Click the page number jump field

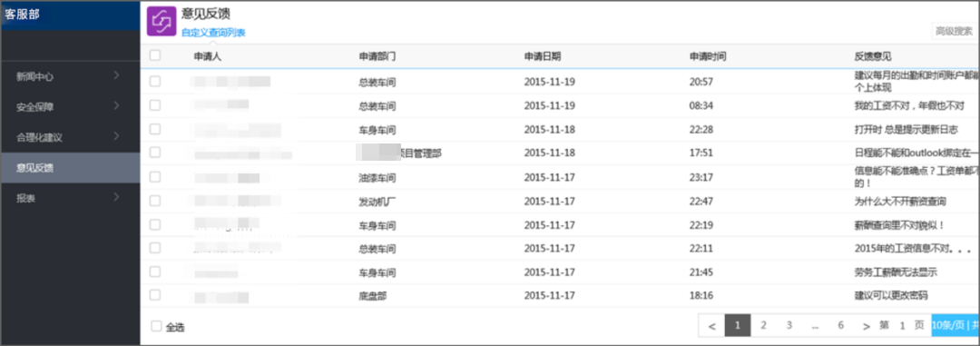(902, 326)
